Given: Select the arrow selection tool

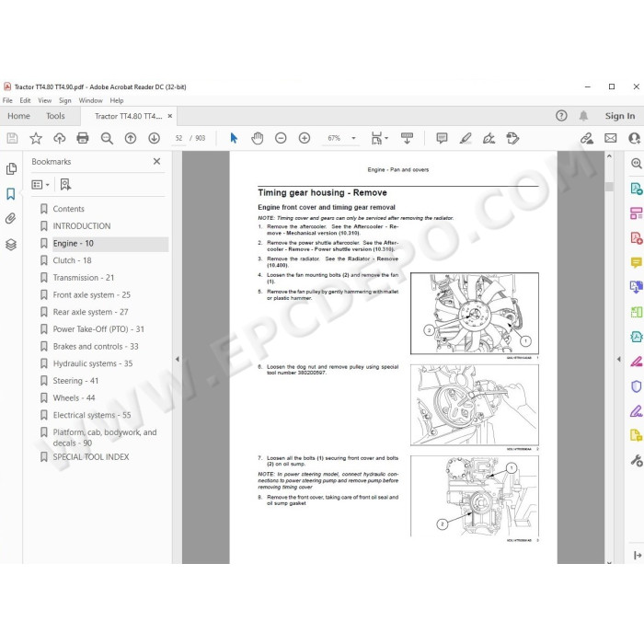Looking at the screenshot, I should [x=234, y=138].
